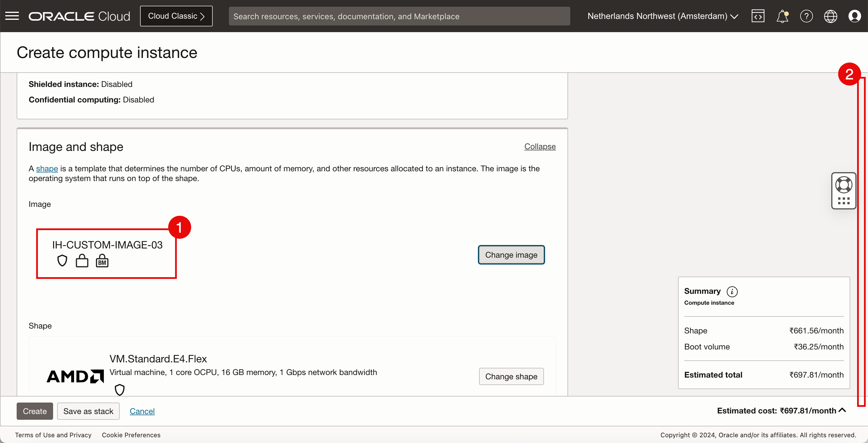The width and height of the screenshot is (868, 443).
Task: Click the Summary info icon
Action: click(732, 292)
